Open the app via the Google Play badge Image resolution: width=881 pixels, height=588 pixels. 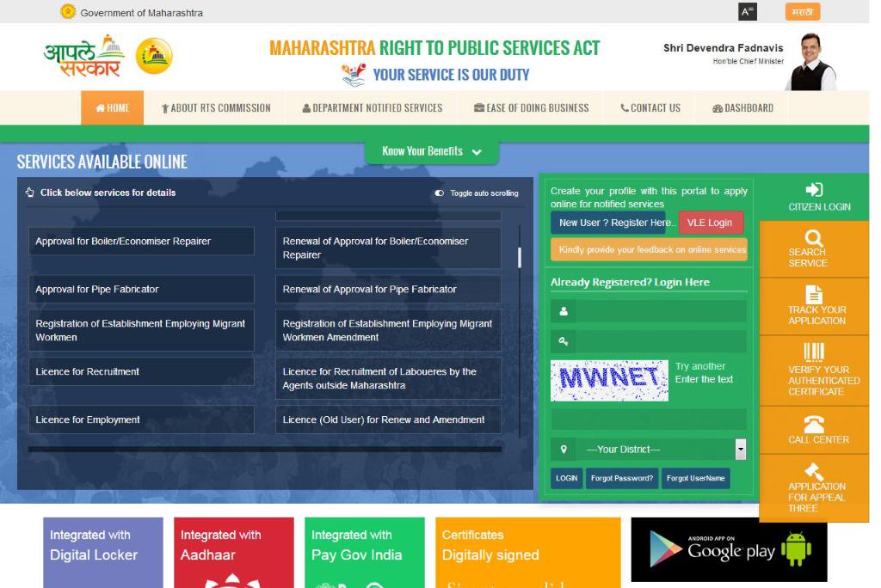coord(728,549)
